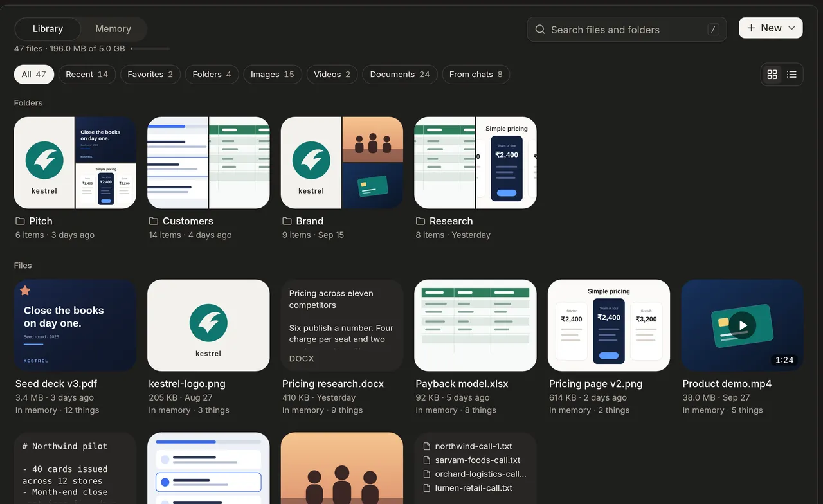Screen dimensions: 823x504
Task: Switch to grid view layout
Action: click(772, 75)
